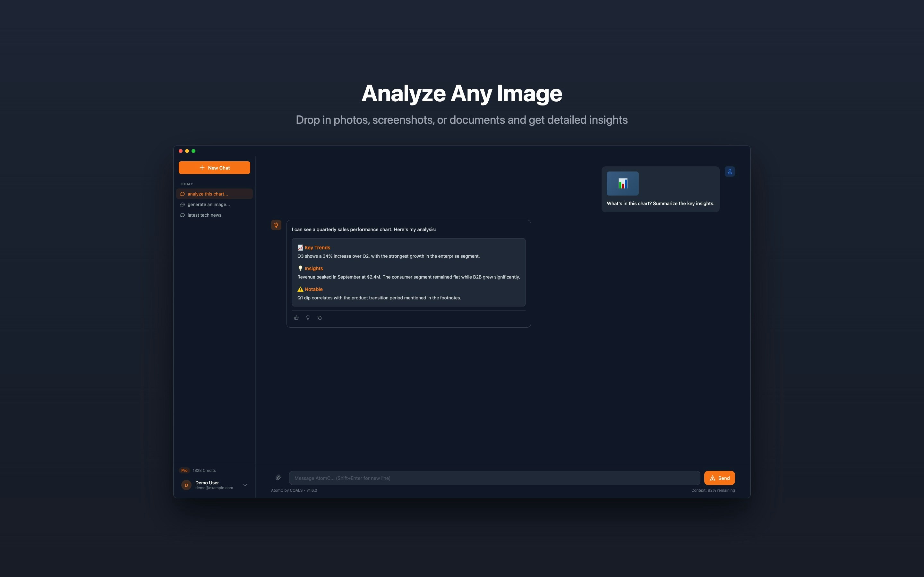Viewport: 924px width, 577px height.
Task: Click the chat bubble icon beside latest tech news
Action: [x=182, y=215]
